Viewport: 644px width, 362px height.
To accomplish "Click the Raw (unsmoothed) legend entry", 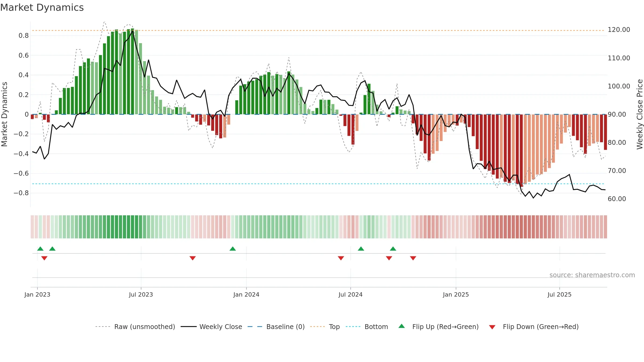I will (135, 327).
